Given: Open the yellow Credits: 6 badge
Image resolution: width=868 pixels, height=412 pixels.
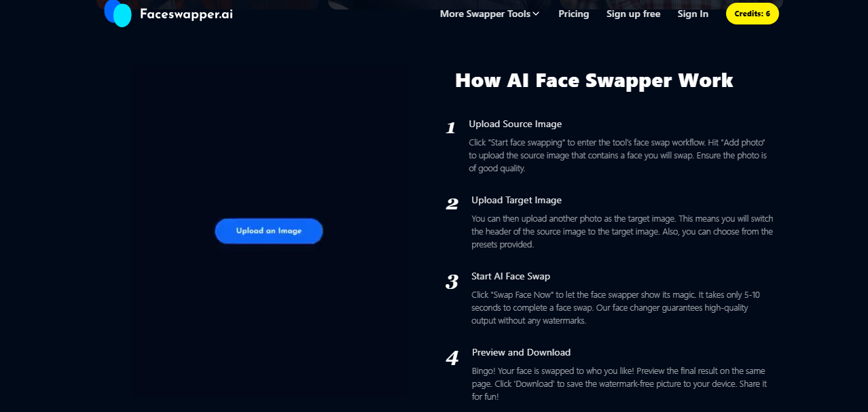Looking at the screenshot, I should coord(752,13).
